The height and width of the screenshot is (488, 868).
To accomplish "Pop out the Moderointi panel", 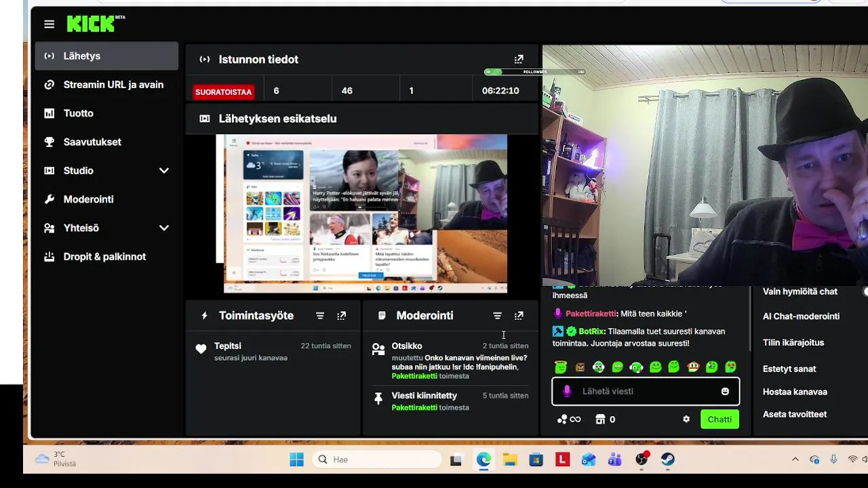I will click(519, 316).
